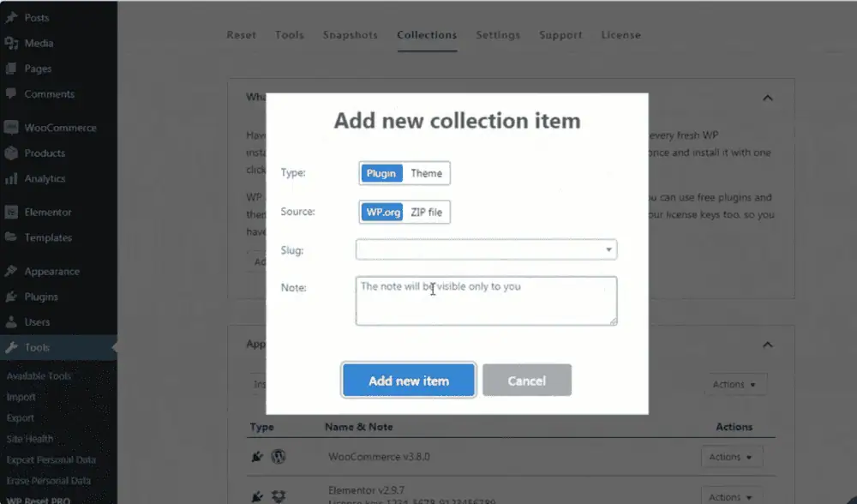The width and height of the screenshot is (857, 504).
Task: Open Actions dropdown for WooCommerce v3.8.0
Action: (731, 457)
